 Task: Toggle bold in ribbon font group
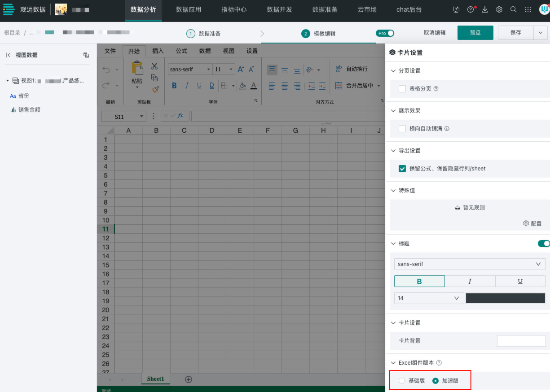tap(174, 86)
